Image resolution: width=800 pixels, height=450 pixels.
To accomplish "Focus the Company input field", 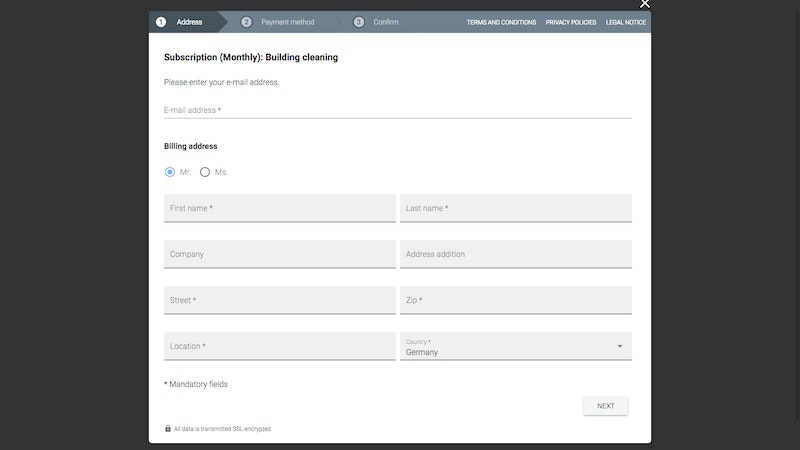I will [x=280, y=254].
